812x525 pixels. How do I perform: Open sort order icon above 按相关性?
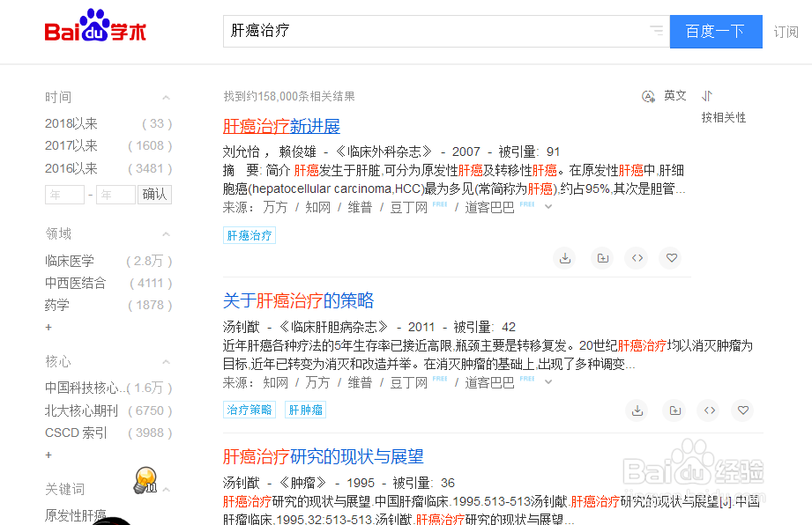click(x=707, y=96)
